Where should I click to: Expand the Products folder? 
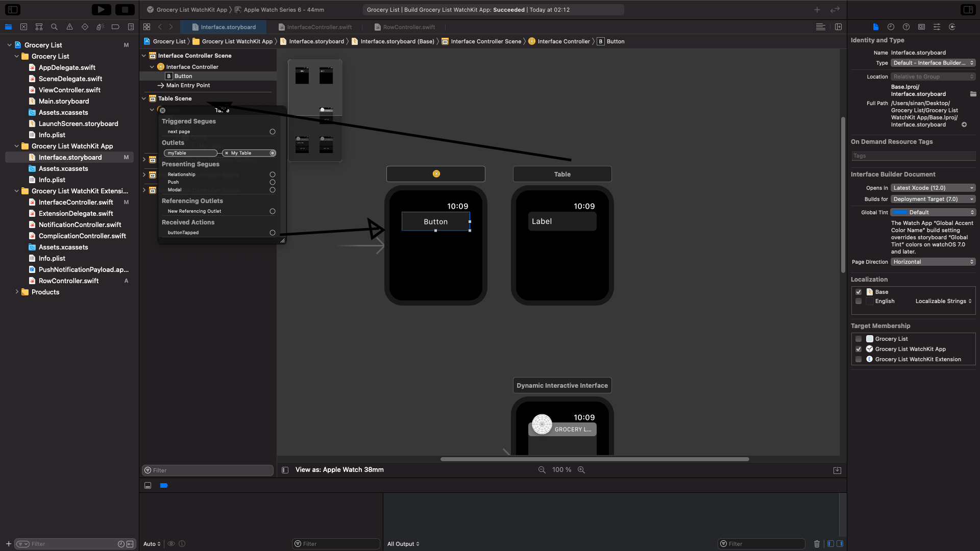pos(17,292)
